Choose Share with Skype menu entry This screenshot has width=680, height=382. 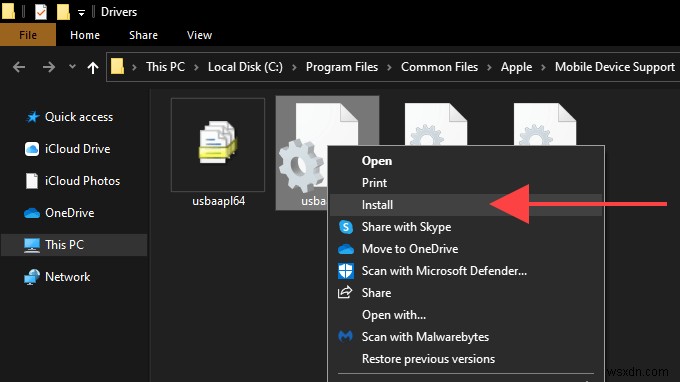(466, 227)
